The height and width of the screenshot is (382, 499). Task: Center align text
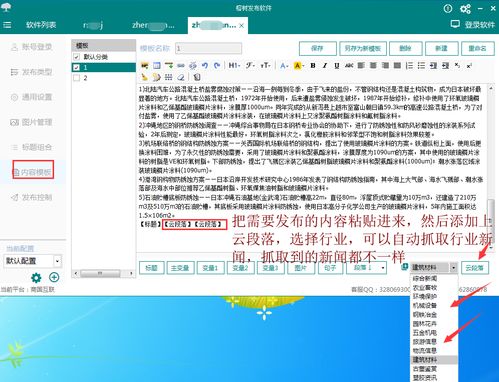[373, 66]
